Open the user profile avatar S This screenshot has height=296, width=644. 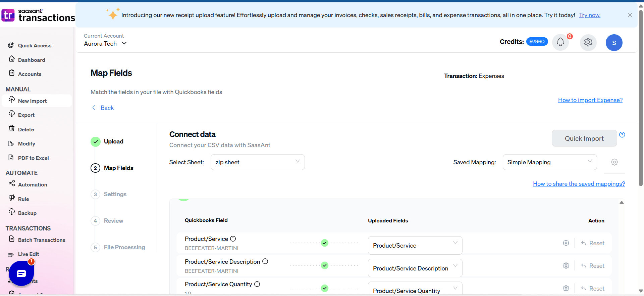[614, 43]
